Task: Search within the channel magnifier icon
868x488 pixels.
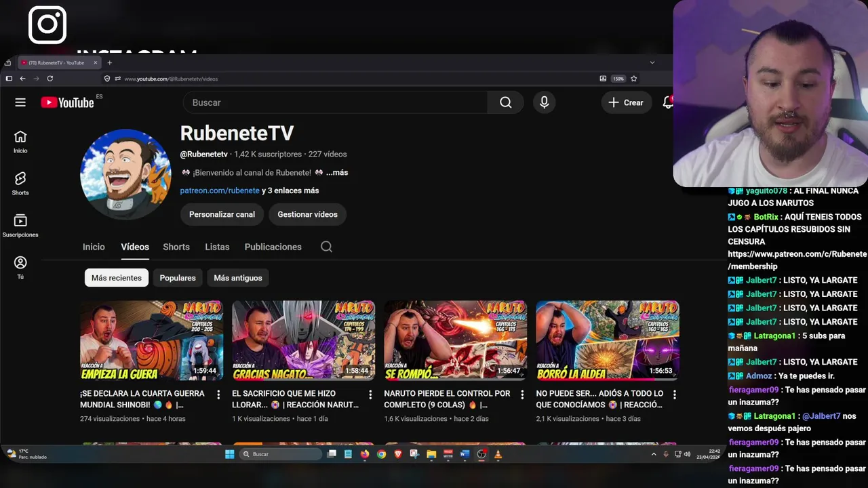Action: pos(326,247)
